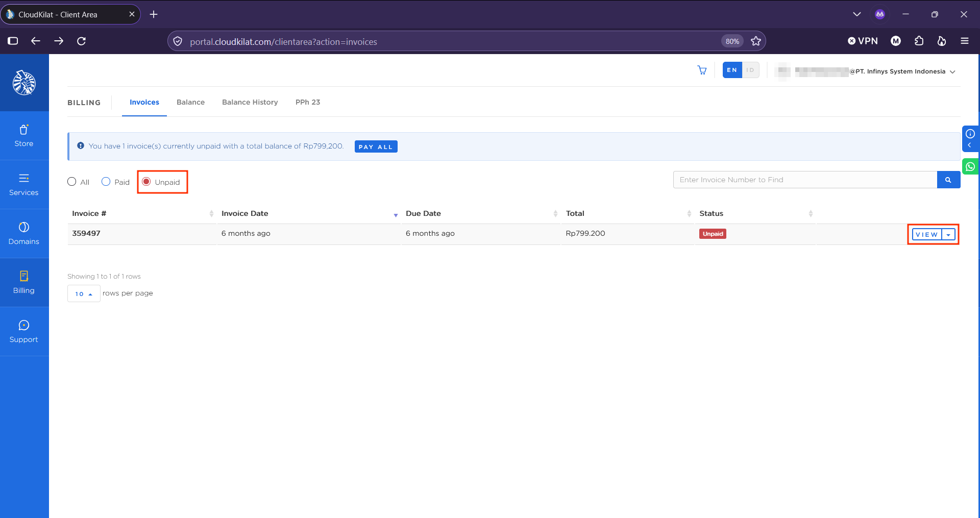The width and height of the screenshot is (980, 518).
Task: Open the Support sidebar item
Action: pyautogui.click(x=24, y=332)
